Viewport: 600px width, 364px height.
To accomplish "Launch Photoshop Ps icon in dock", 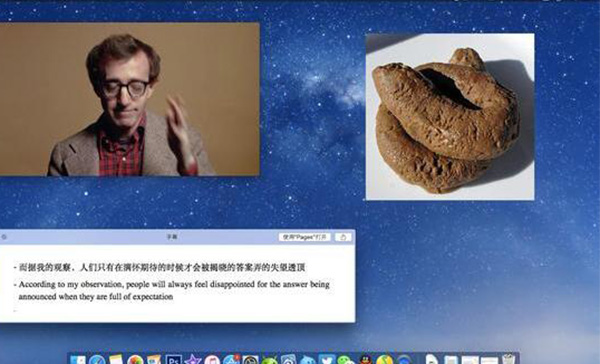I will click(173, 360).
